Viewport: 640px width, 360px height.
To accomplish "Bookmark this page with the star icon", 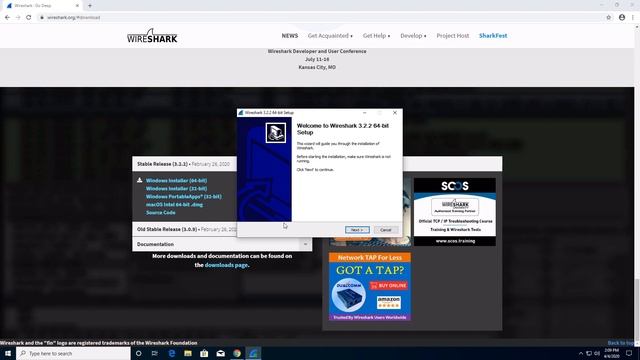I will coord(609,17).
